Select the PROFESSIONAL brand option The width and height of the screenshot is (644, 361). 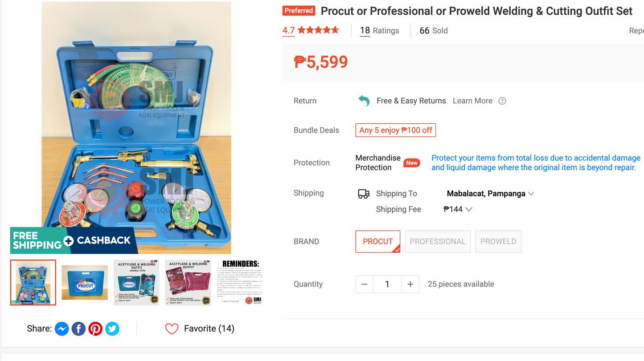click(437, 241)
